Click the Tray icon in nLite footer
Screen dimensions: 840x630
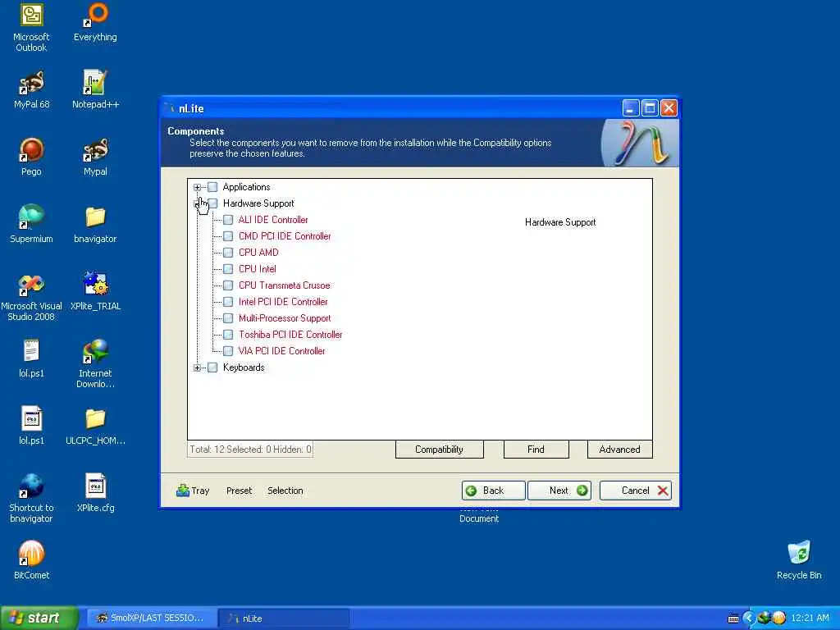(x=183, y=491)
